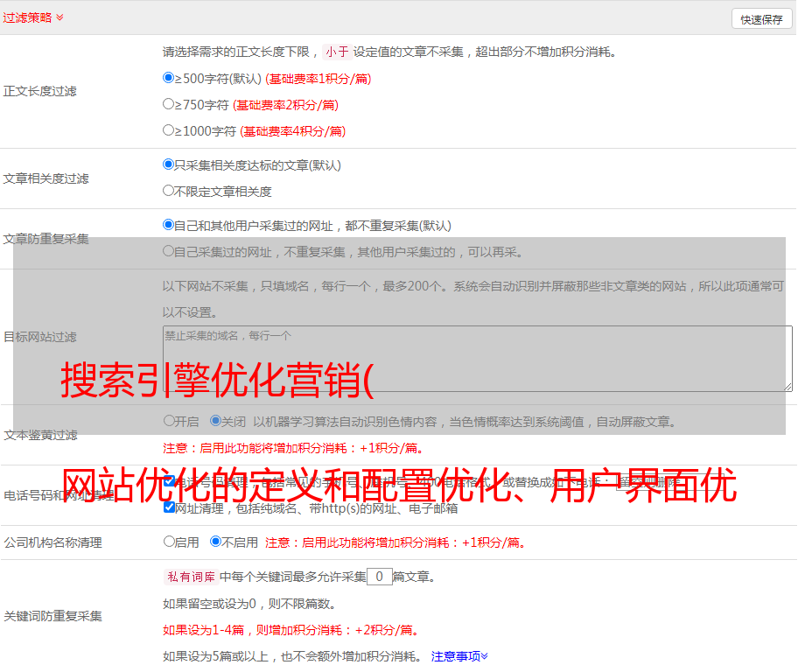Click the 注意：启用此功能 note under 文本鉴黄过滤

click(x=294, y=448)
